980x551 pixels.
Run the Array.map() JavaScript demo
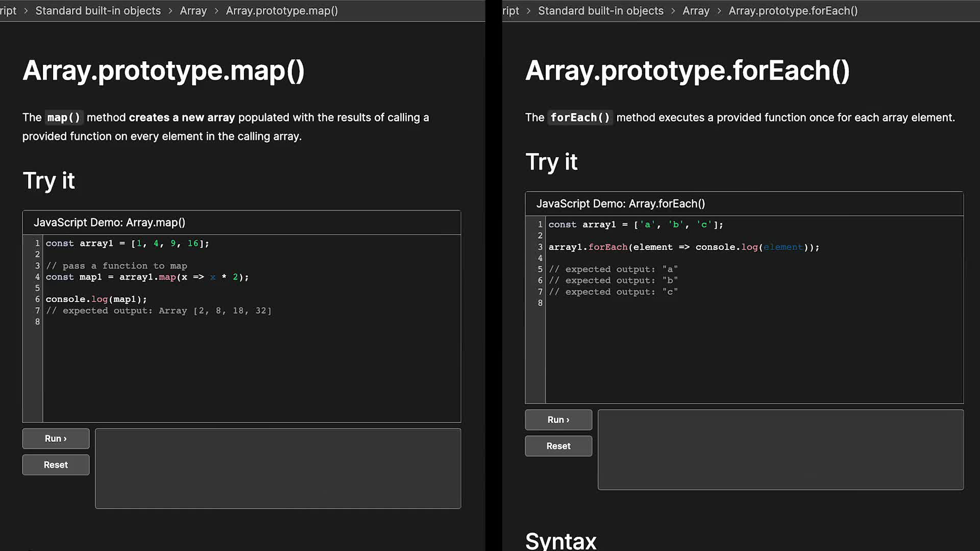pyautogui.click(x=56, y=438)
